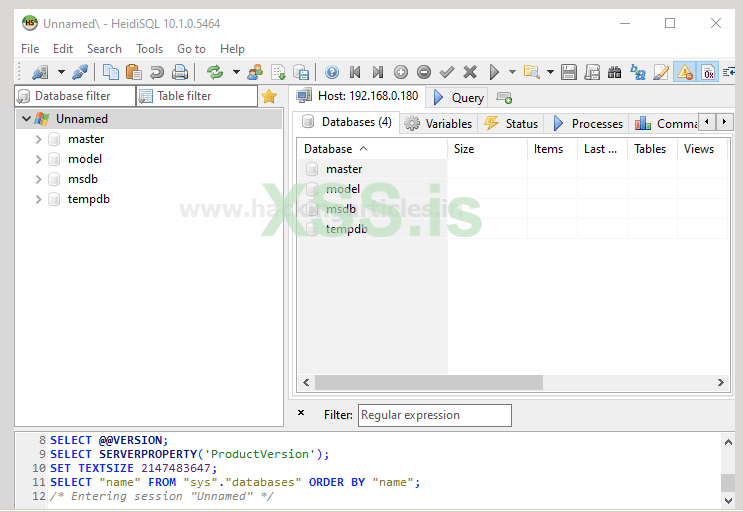Viewport: 743px width, 512px height.
Task: Open the Tools menu
Action: (149, 49)
